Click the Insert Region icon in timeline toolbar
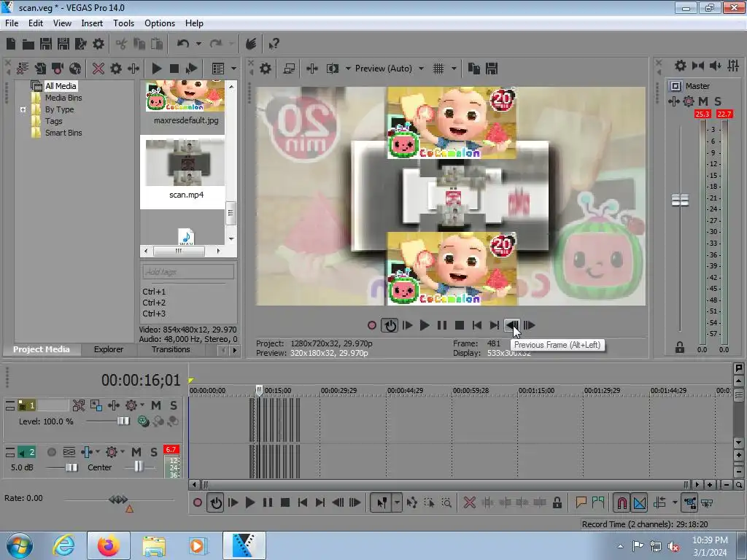The image size is (747, 560). 598,502
